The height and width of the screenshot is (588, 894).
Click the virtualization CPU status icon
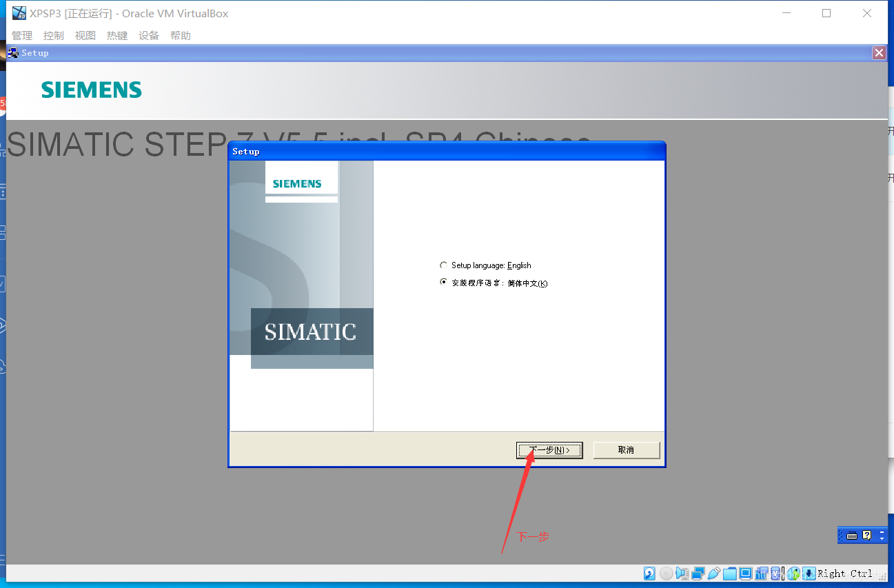tap(776, 574)
